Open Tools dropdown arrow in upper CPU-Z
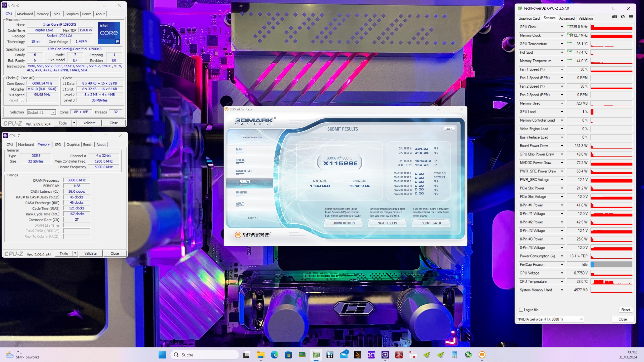 pos(74,123)
